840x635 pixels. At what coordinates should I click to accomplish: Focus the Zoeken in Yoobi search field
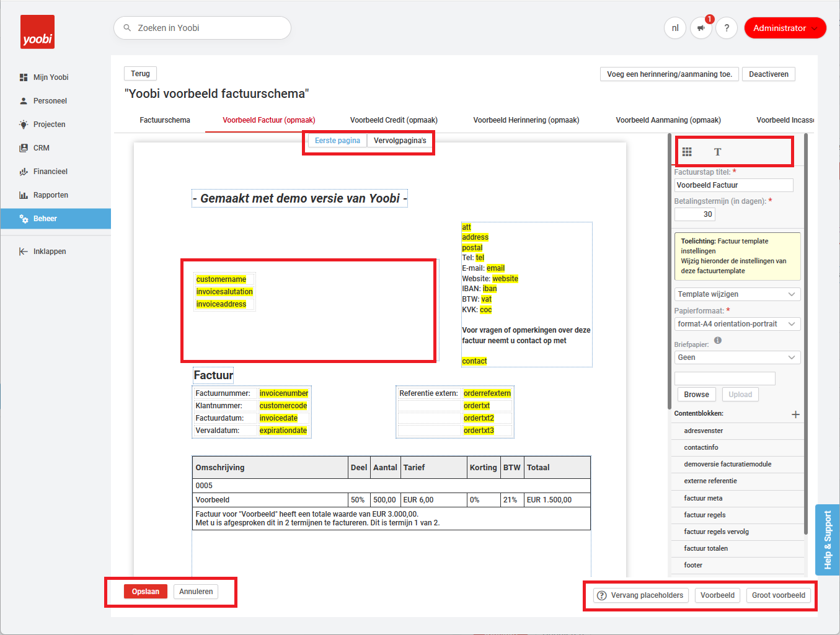click(x=202, y=28)
